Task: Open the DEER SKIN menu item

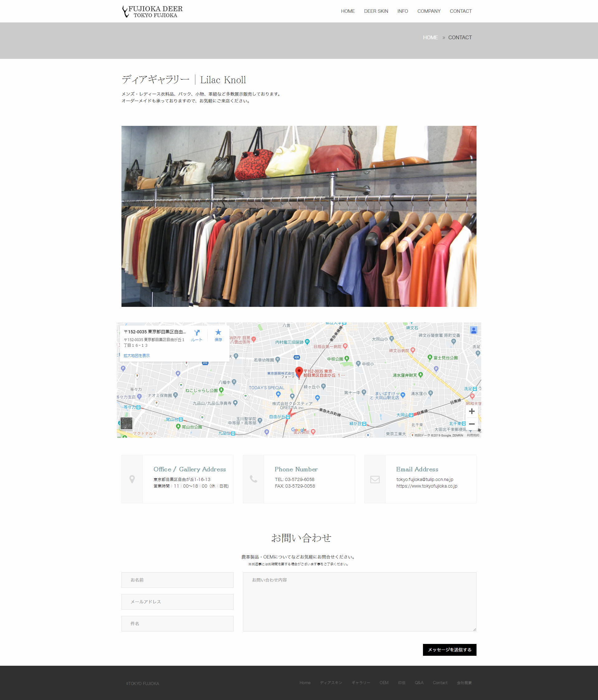Action: [x=376, y=11]
